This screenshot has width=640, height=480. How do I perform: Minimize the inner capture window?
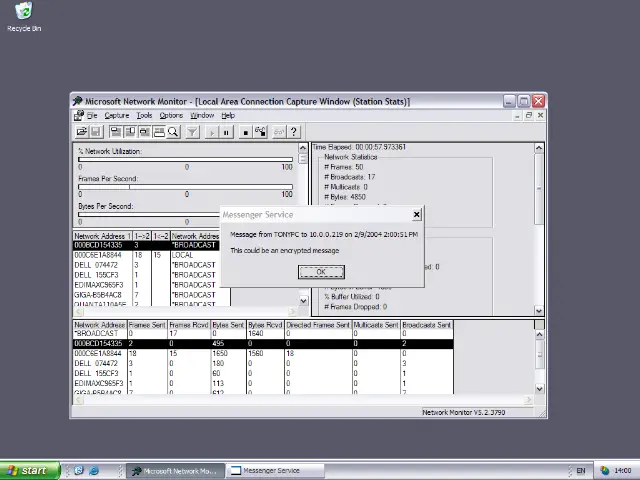point(517,116)
